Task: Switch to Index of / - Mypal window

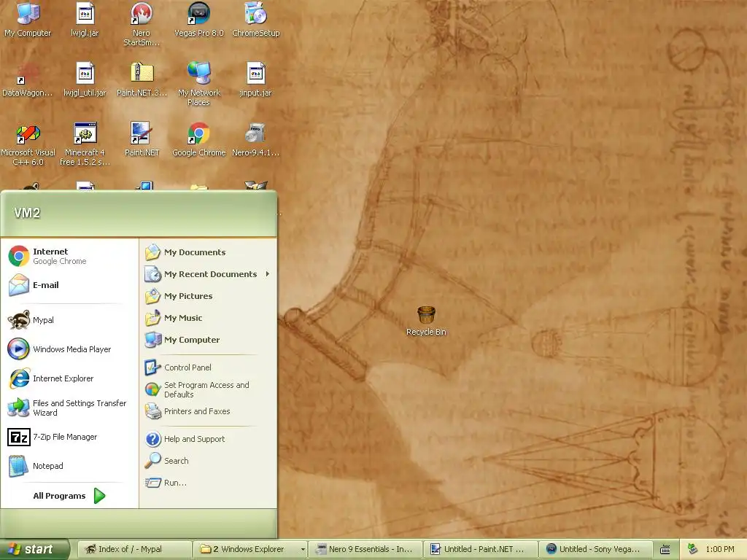Action: [x=134, y=550]
